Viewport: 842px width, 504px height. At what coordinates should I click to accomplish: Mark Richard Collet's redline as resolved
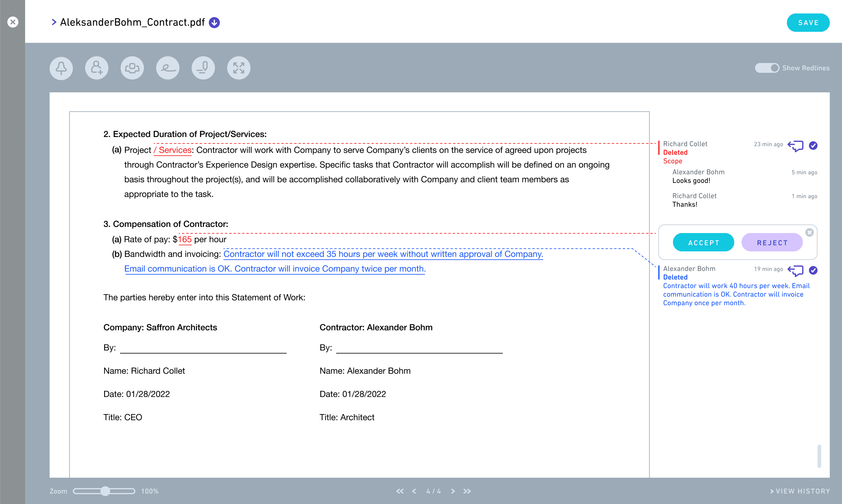pyautogui.click(x=813, y=145)
